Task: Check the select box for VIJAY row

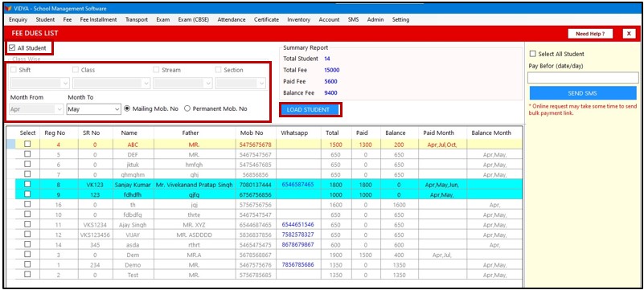Action: [x=27, y=235]
